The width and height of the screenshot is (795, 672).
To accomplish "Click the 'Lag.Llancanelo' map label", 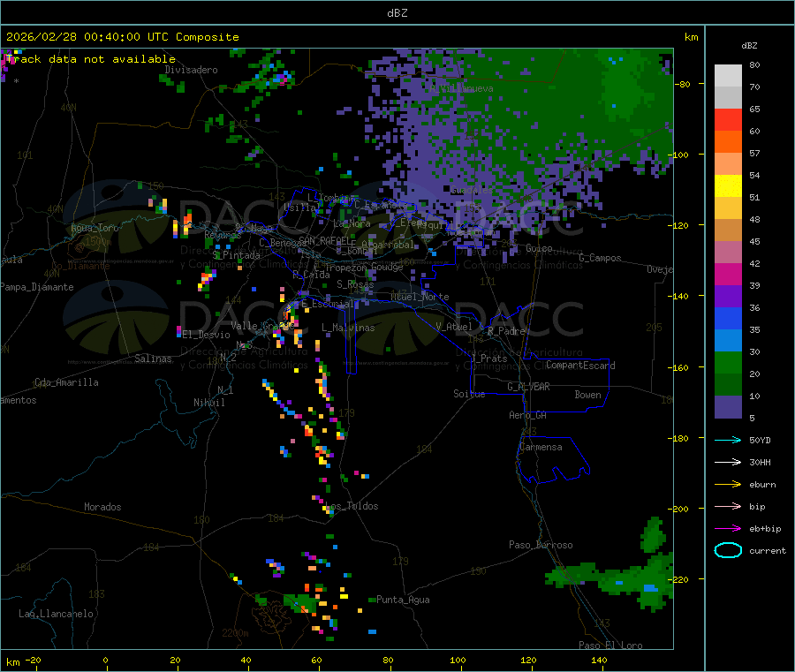I will tap(57, 614).
